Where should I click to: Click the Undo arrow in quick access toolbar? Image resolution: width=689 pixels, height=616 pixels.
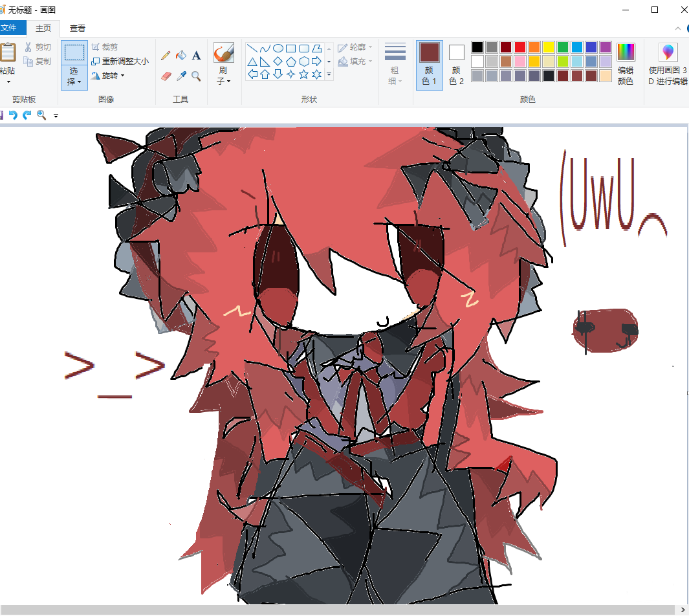tap(13, 115)
